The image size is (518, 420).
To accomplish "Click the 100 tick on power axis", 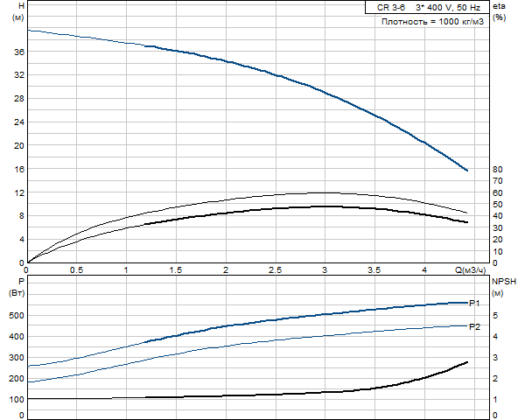I will click(x=17, y=399).
